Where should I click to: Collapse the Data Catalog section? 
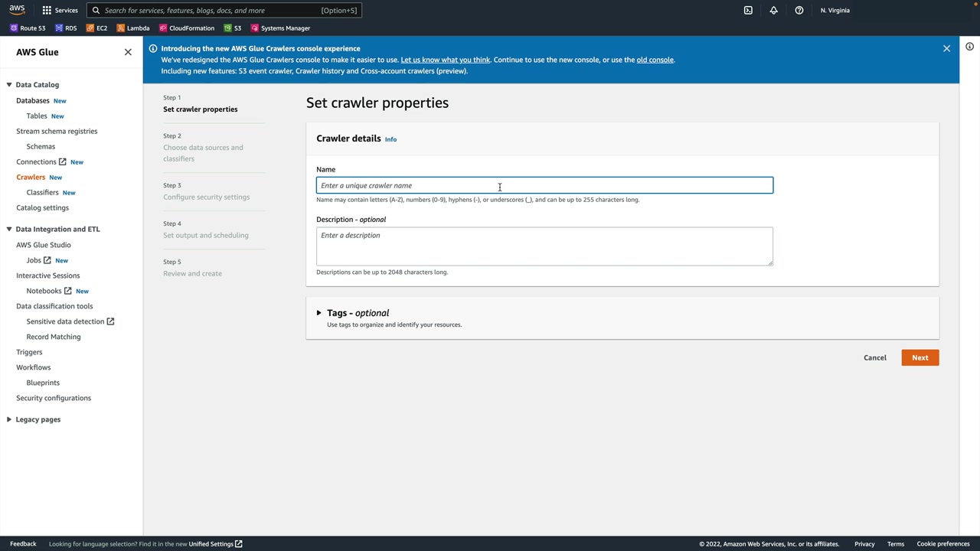(x=8, y=85)
